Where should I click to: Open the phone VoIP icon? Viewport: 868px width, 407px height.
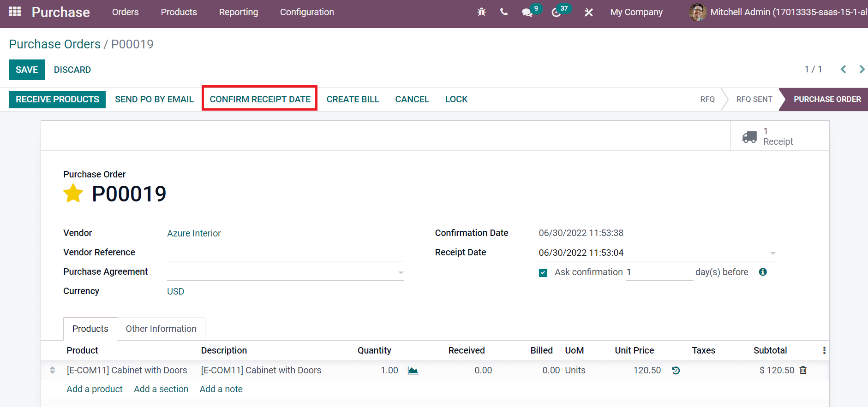[x=504, y=12]
